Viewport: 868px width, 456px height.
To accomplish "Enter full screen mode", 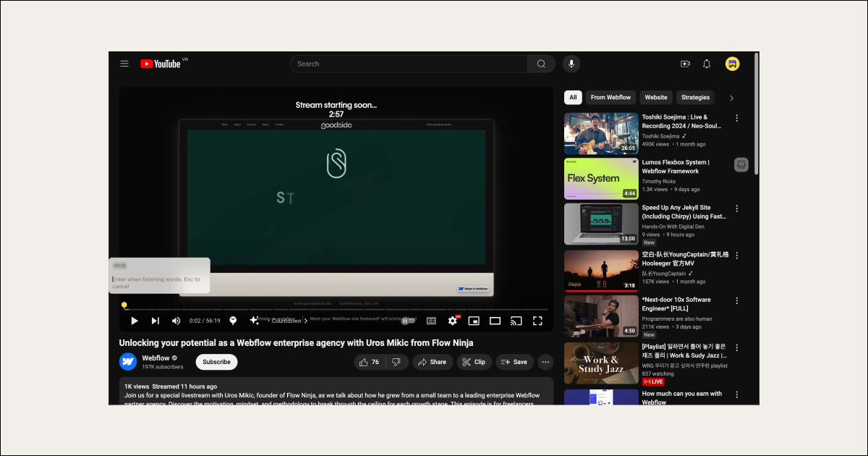I will click(x=537, y=321).
